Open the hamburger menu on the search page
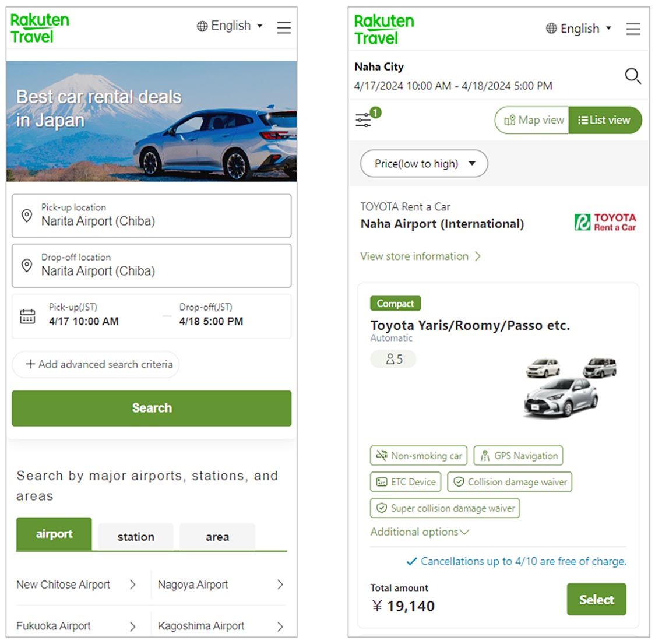Viewport: 655px width, 644px height. [284, 27]
